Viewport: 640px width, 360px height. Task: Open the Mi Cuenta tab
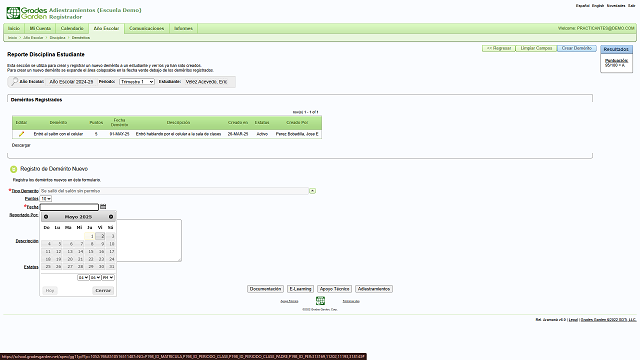[40, 29]
